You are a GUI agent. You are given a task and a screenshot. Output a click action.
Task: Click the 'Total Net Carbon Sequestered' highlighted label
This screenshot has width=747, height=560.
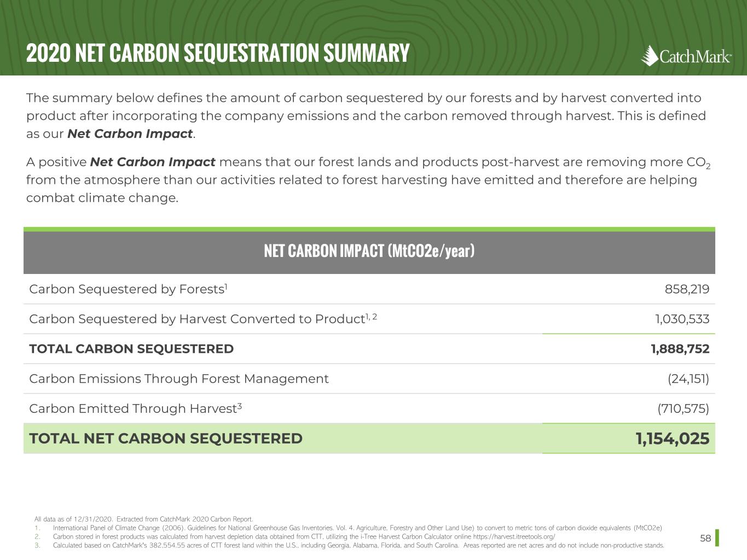[x=166, y=439]
